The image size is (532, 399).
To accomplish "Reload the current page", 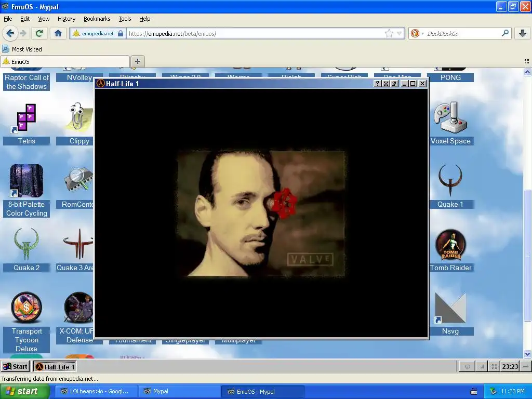I will 39,33.
